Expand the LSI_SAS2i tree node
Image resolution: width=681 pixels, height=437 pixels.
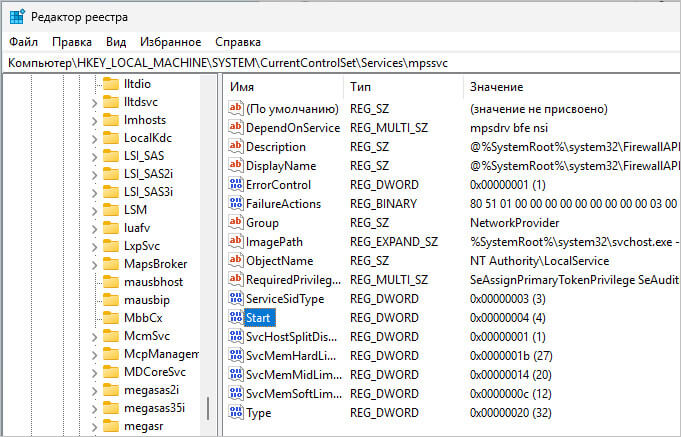94,175
